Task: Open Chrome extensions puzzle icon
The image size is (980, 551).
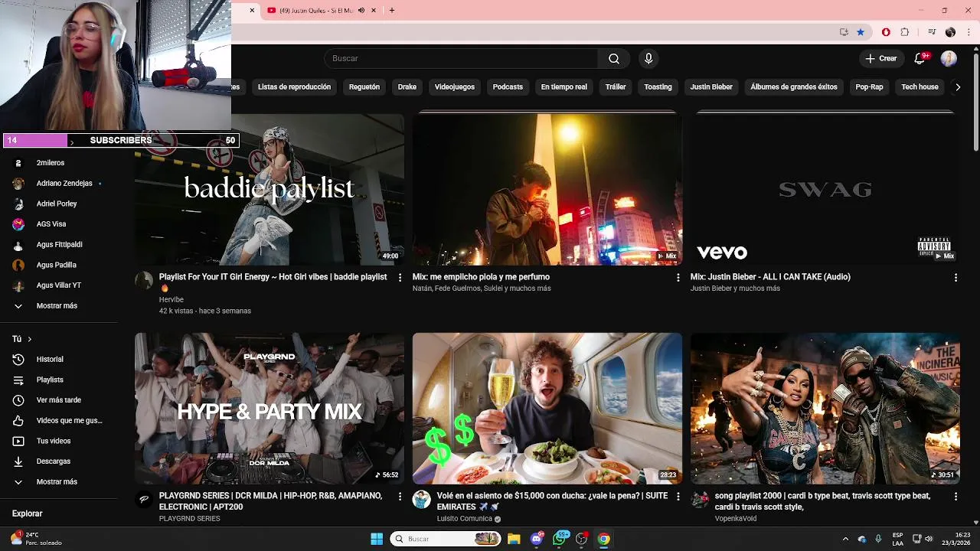Action: (904, 32)
